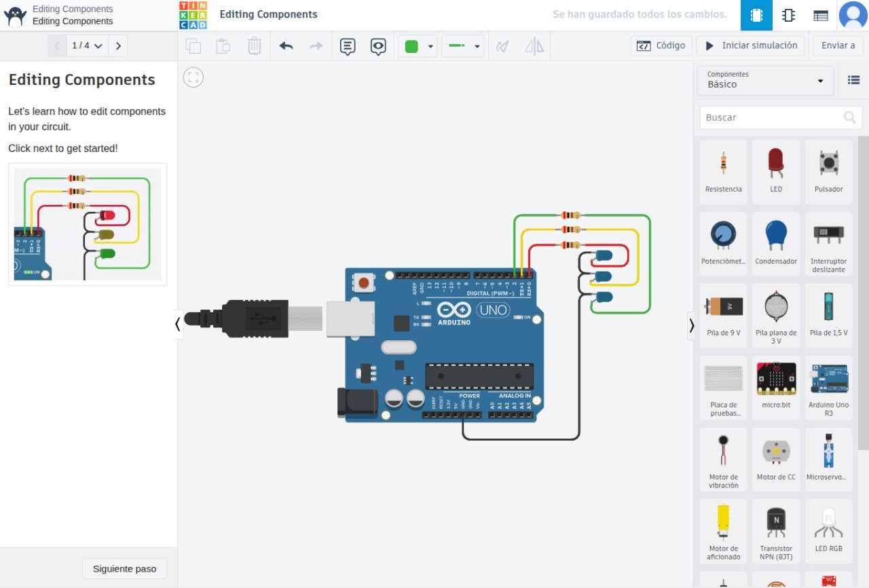This screenshot has height=588, width=869.
Task: Open the schematic view icon
Action: 788,15
